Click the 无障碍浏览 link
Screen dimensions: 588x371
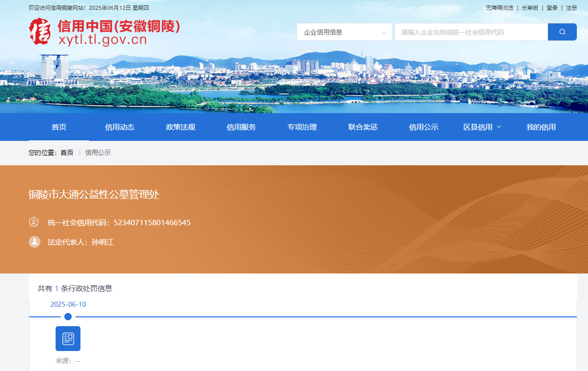[500, 8]
